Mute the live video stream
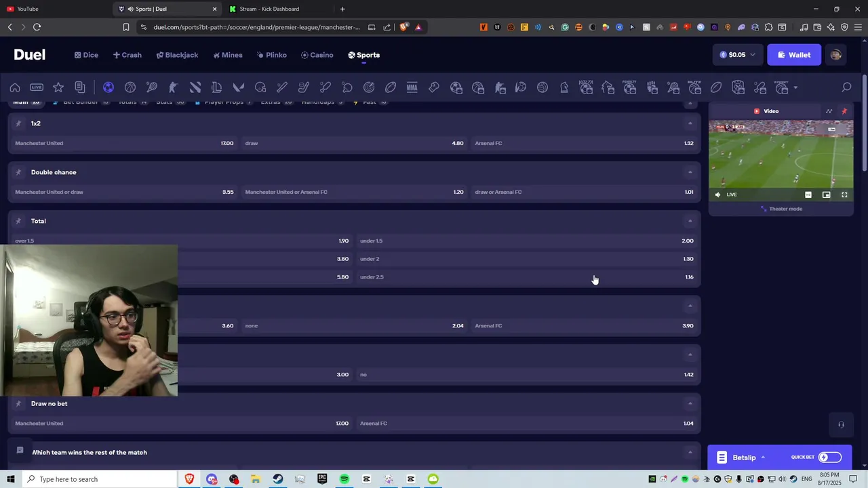 click(718, 195)
